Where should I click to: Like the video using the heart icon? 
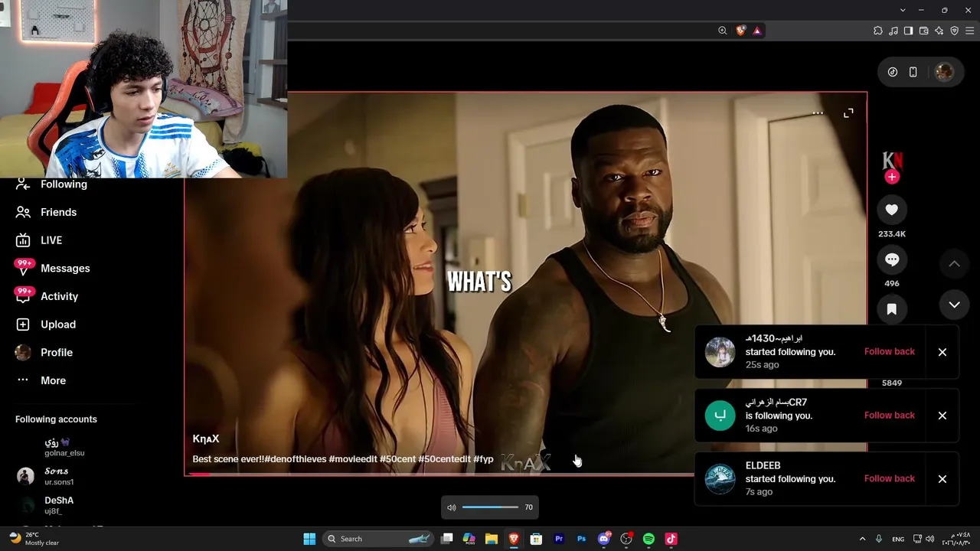tap(892, 210)
